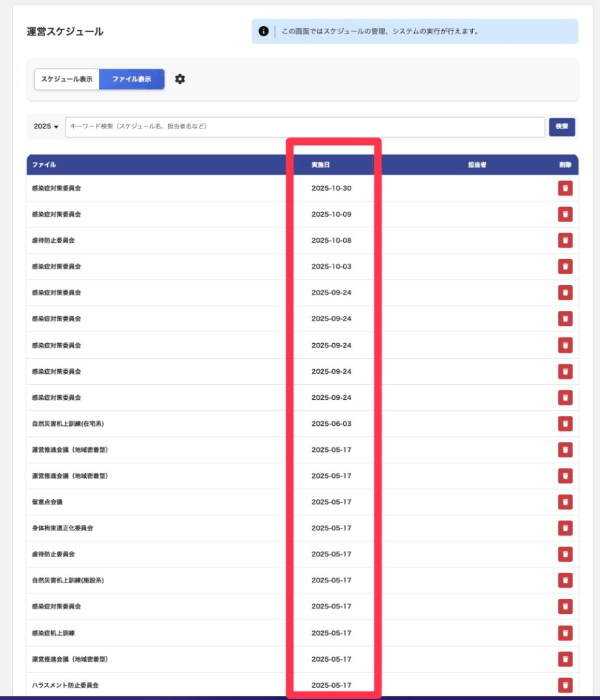Click the 検索 search button
This screenshot has width=600, height=700.
pyautogui.click(x=562, y=126)
